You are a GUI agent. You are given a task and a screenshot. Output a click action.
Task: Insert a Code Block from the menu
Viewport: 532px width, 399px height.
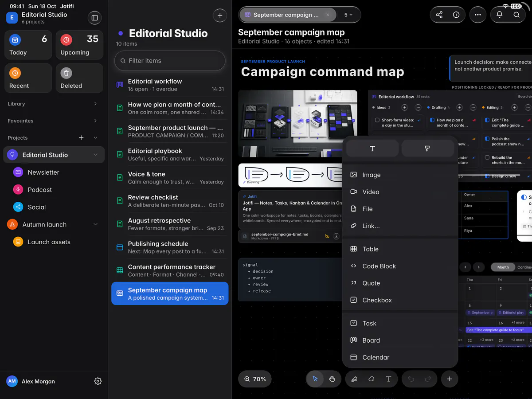pos(400,266)
